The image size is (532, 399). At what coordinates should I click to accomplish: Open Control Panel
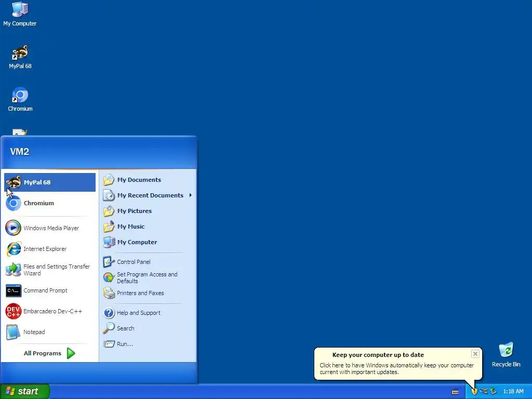[x=148, y=262]
